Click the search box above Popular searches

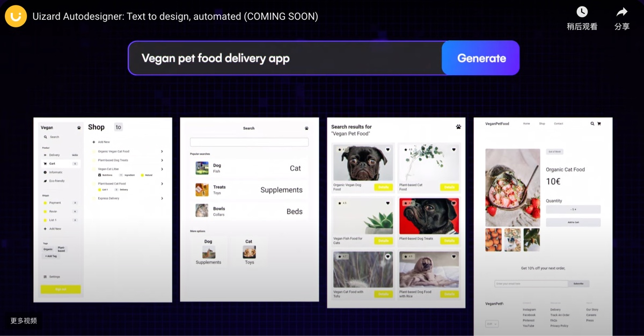point(249,142)
